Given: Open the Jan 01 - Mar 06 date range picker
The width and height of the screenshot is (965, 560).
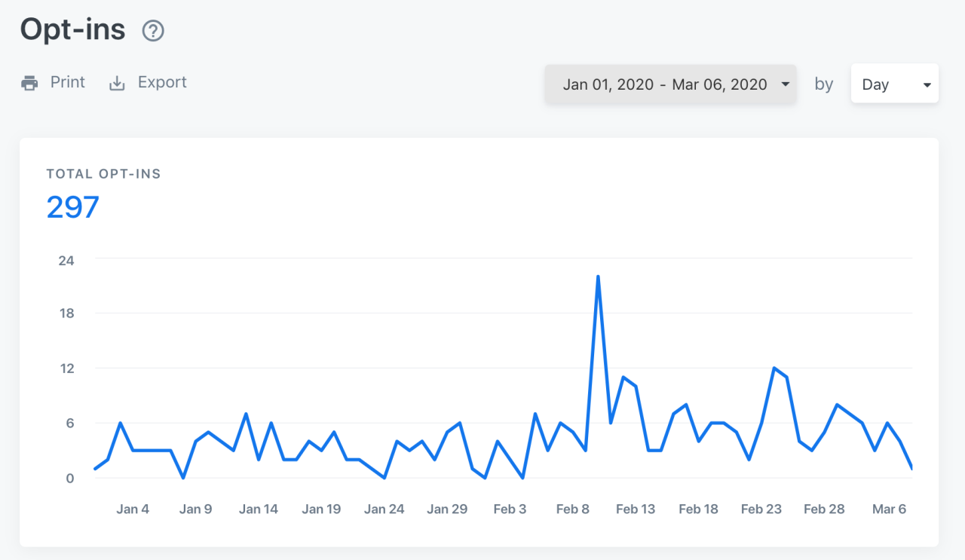Looking at the screenshot, I should (664, 84).
